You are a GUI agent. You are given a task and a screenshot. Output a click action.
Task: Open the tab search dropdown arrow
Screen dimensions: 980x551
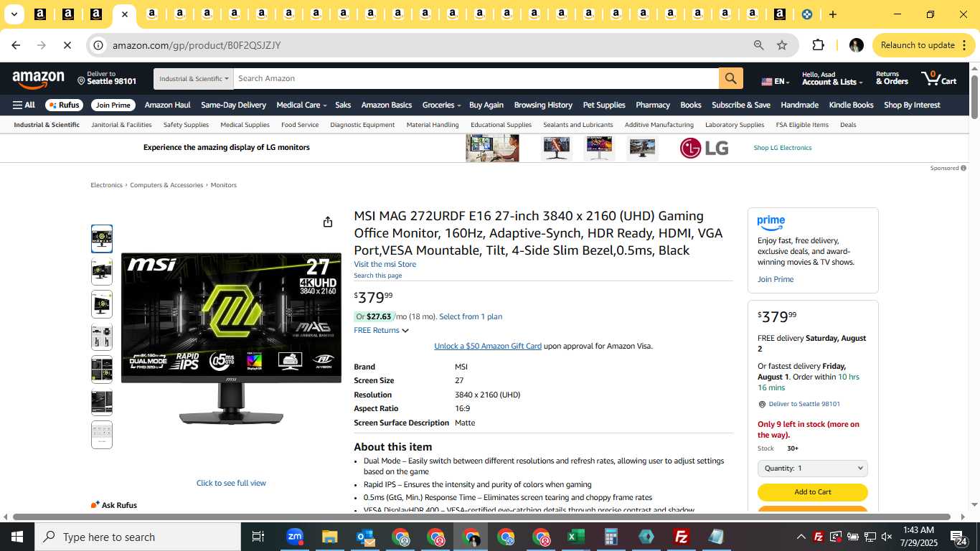point(14,14)
